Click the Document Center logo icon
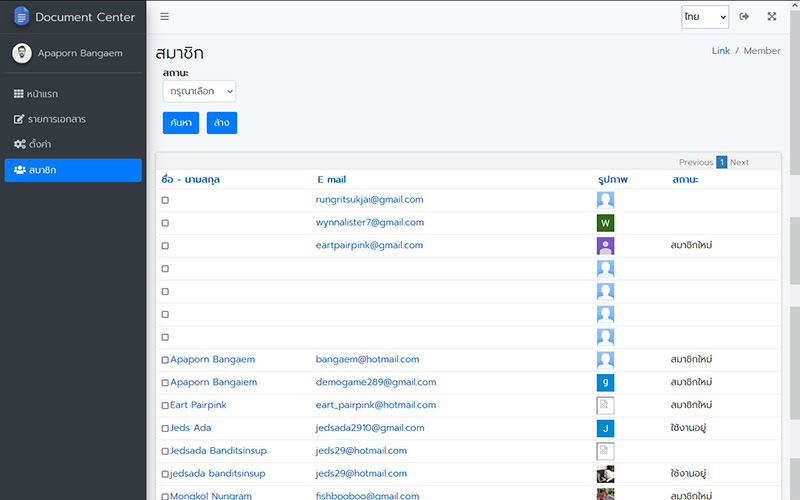800x500 pixels. [x=21, y=17]
